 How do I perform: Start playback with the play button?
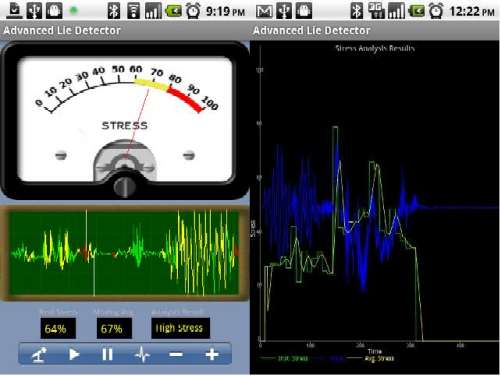(x=74, y=354)
